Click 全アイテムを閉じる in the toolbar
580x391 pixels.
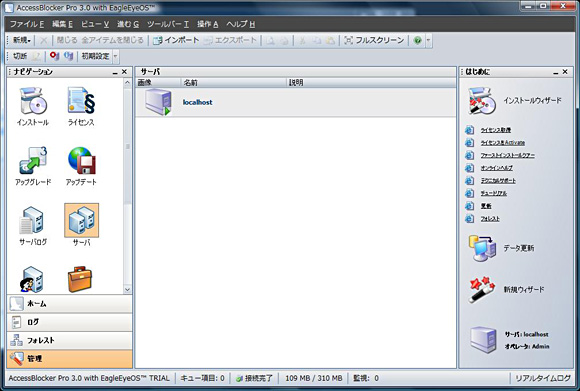click(112, 40)
